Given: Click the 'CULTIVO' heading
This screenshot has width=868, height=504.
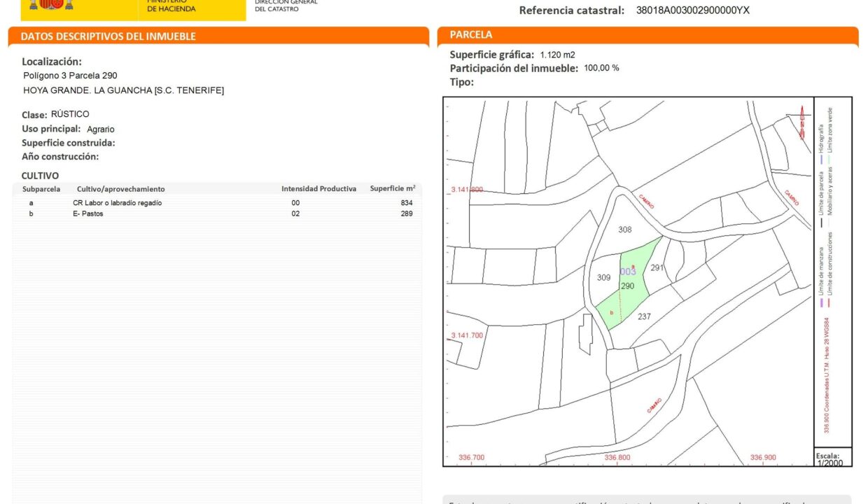Looking at the screenshot, I should (x=40, y=176).
